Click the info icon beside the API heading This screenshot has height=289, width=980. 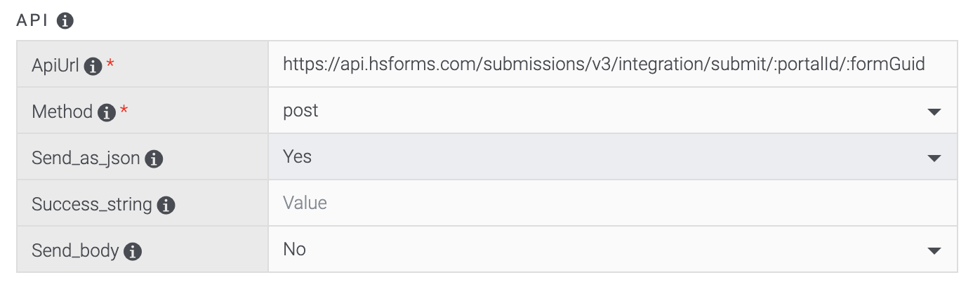65,21
